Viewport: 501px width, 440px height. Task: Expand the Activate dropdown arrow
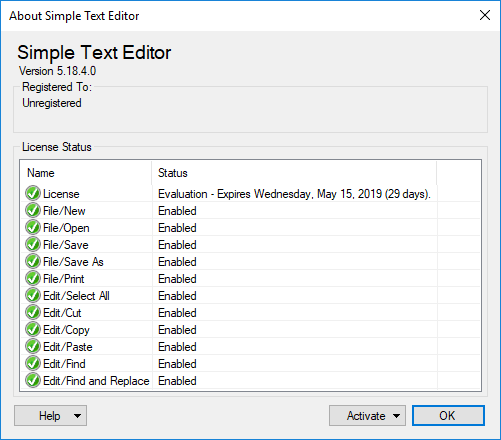(x=396, y=416)
